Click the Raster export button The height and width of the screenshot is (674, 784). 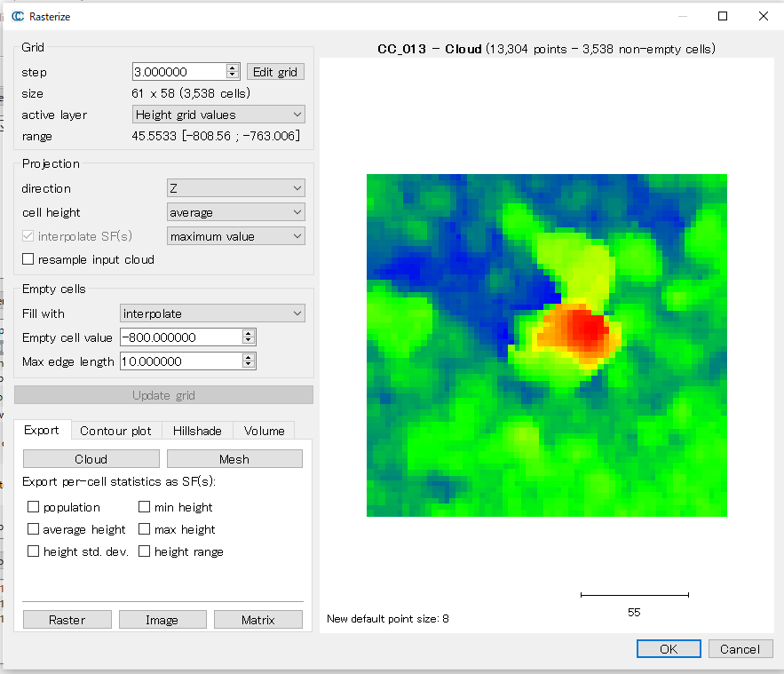coord(67,620)
